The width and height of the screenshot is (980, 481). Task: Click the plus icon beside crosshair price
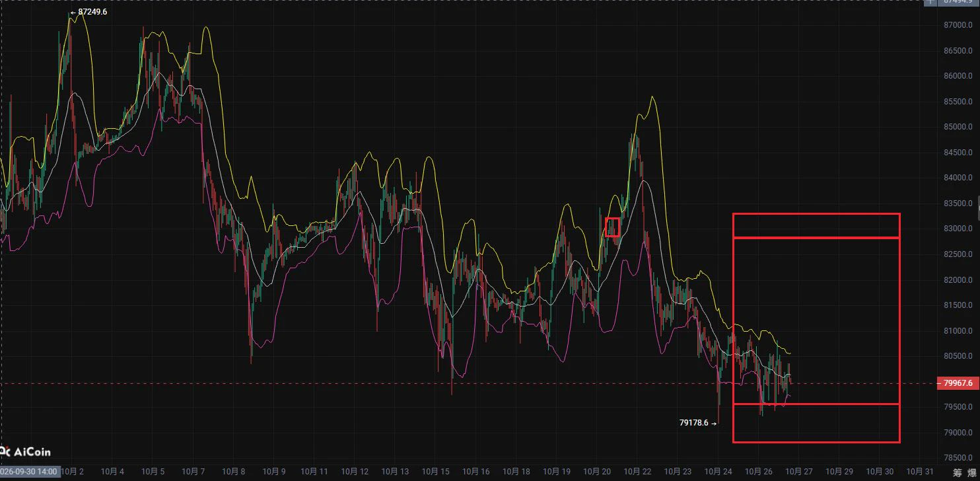click(x=930, y=2)
